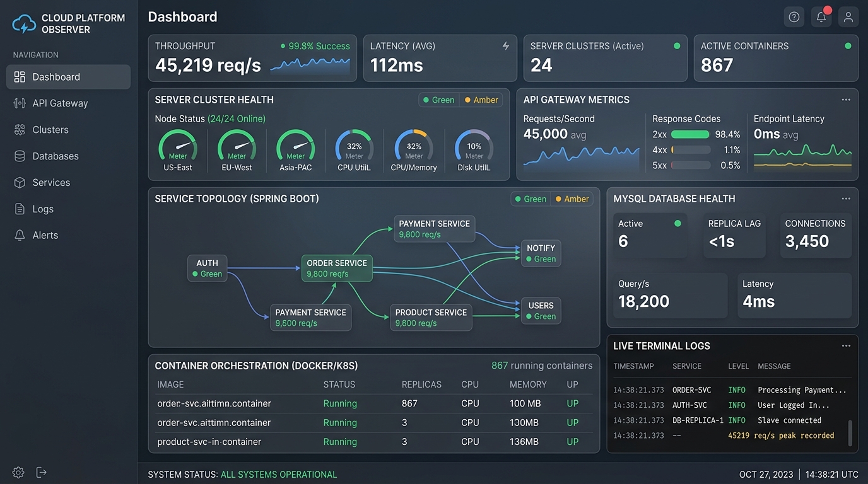Viewport: 868px width, 484px height.
Task: Open Logs navigation item
Action: [68, 209]
